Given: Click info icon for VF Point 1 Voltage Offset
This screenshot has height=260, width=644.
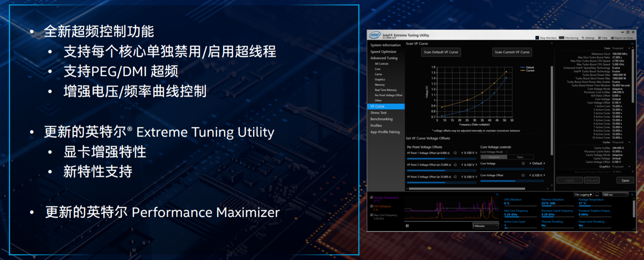Looking at the screenshot, I should point(455,153).
